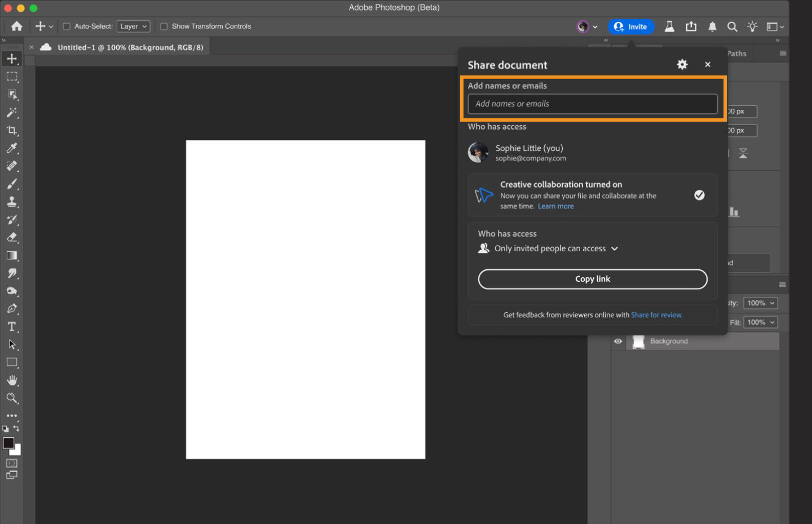
Task: Click the foreground color swatch
Action: click(x=8, y=443)
